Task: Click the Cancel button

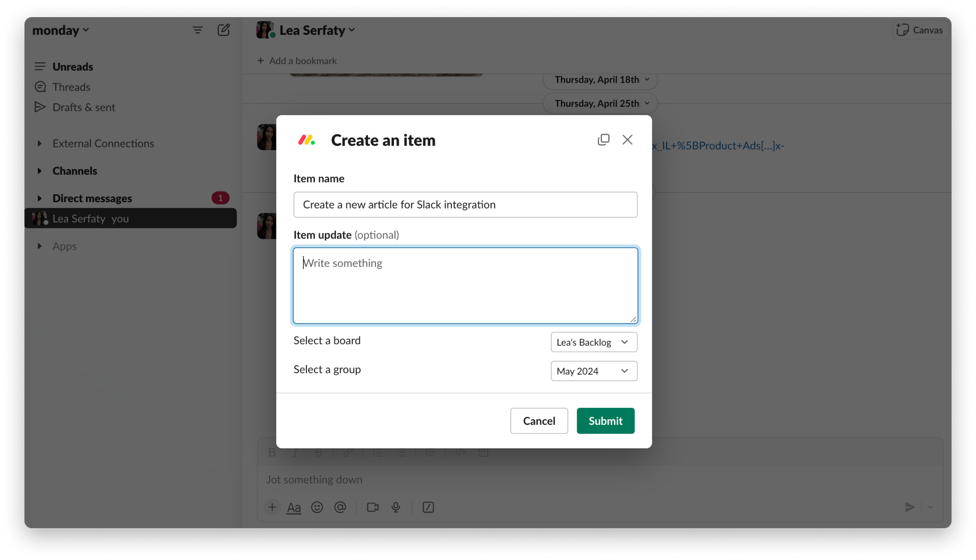Action: [539, 421]
